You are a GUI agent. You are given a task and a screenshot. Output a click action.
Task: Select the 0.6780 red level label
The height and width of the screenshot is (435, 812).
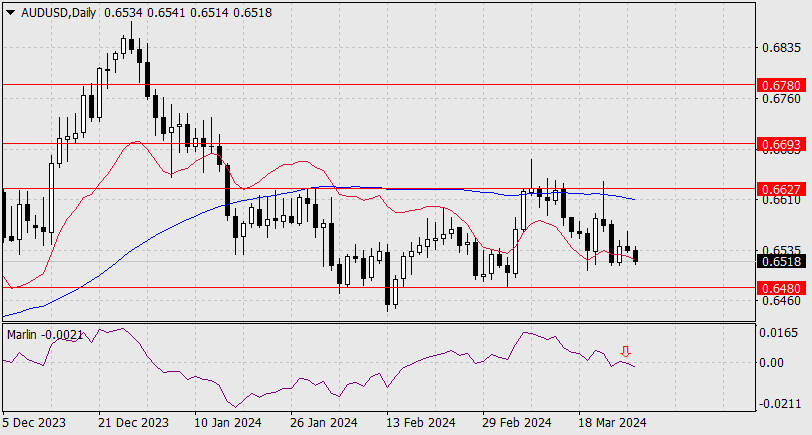(x=781, y=85)
